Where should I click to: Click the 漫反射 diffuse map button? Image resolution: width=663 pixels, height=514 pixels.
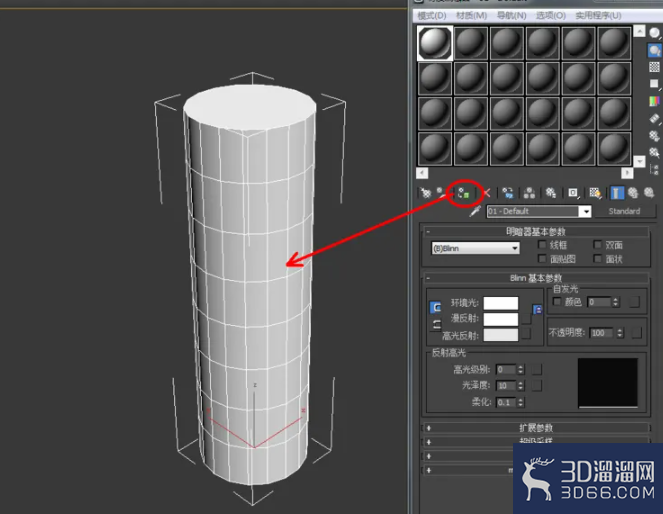coord(526,319)
